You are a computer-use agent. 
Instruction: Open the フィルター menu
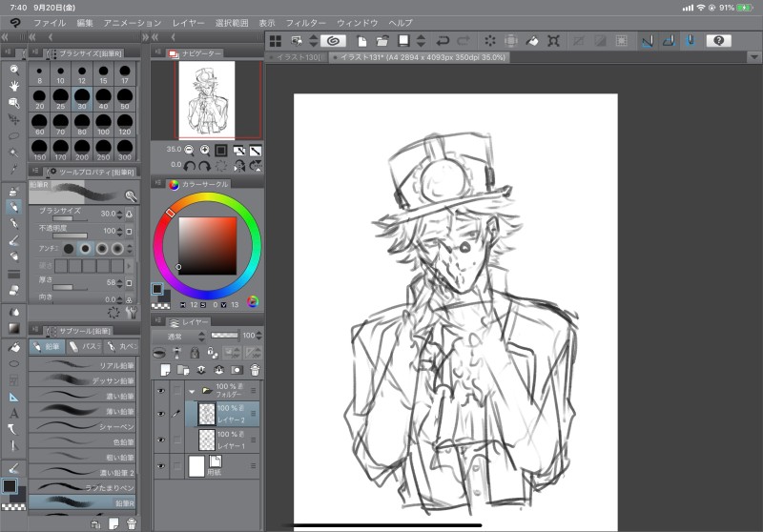(305, 23)
